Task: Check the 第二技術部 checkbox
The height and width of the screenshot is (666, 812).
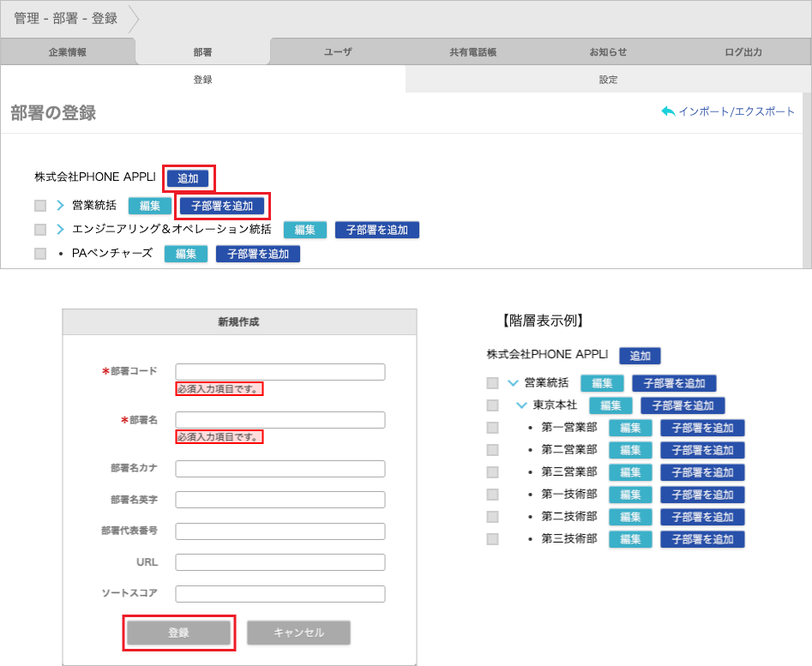Action: pyautogui.click(x=492, y=517)
